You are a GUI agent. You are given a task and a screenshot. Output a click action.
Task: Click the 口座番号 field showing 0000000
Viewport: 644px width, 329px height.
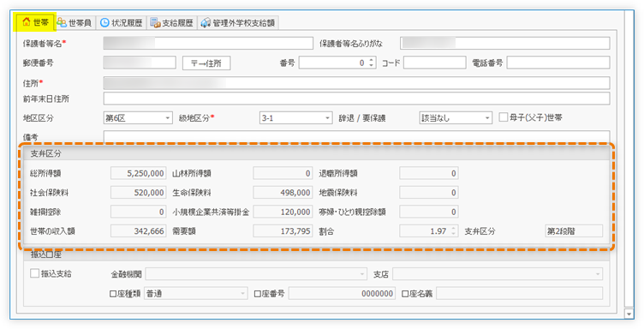[x=343, y=294]
